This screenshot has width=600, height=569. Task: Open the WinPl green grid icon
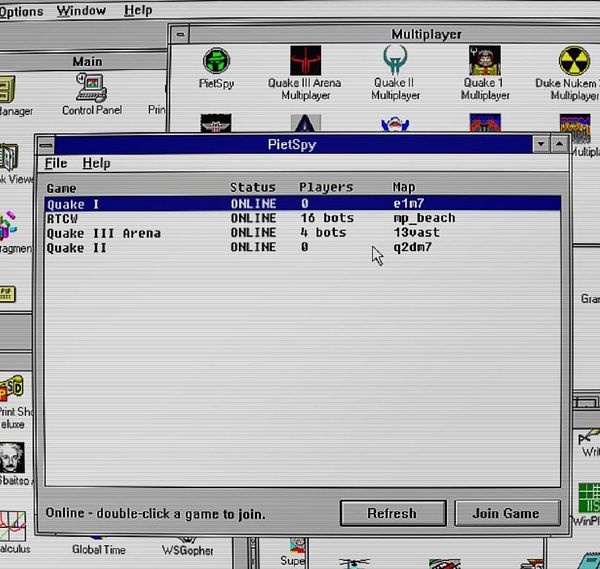click(x=589, y=498)
